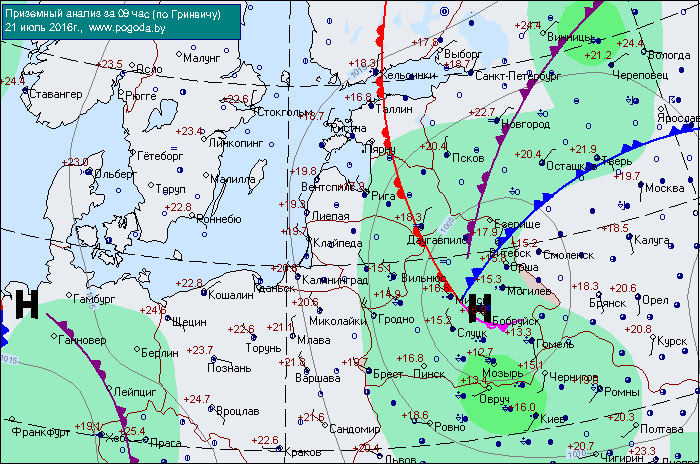The image size is (700, 465).
Task: Click the city label 'Ровно'
Action: 450,427
